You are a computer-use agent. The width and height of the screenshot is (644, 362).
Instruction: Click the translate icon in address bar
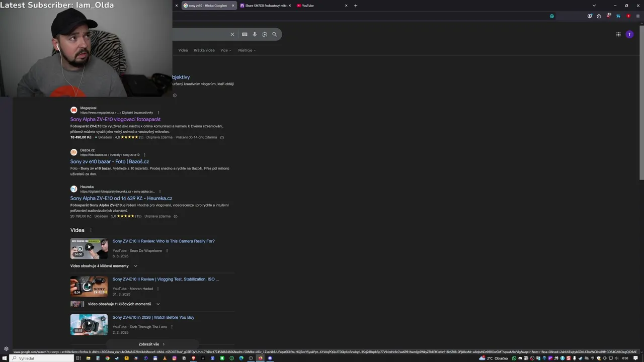point(552,16)
